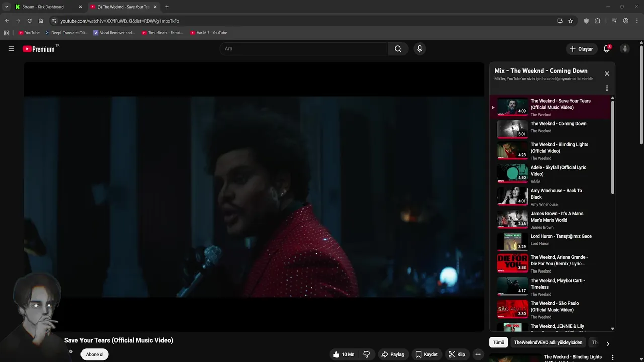This screenshot has width=644, height=362.
Task: Click the search magnifier button
Action: point(398,49)
